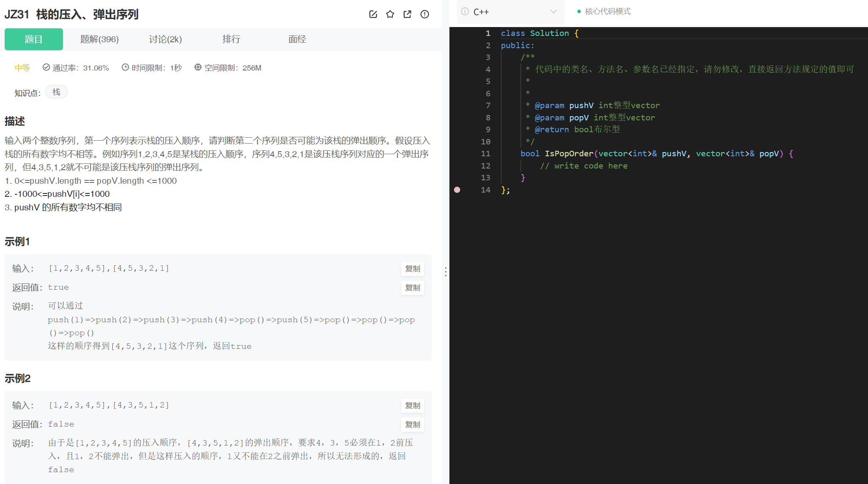Click the share export icon
The width and height of the screenshot is (868, 484).
[408, 14]
